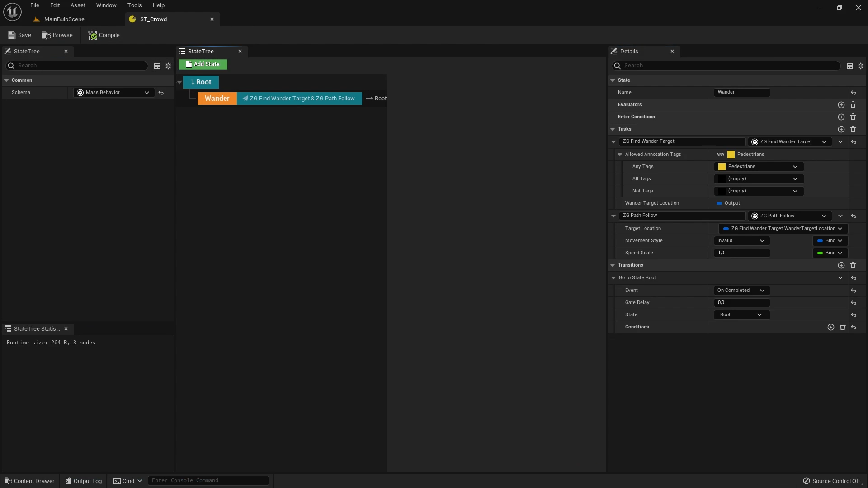Add a condition to the transition
868x488 pixels.
pos(830,327)
